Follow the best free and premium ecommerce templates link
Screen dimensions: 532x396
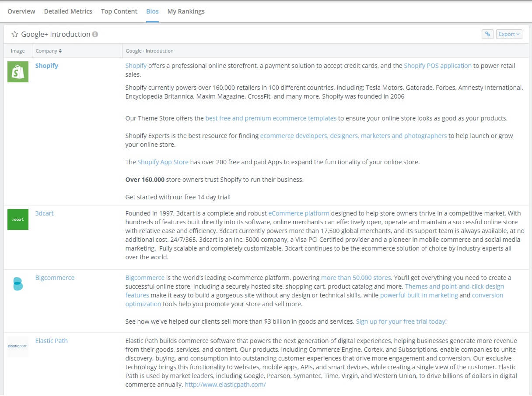(271, 118)
